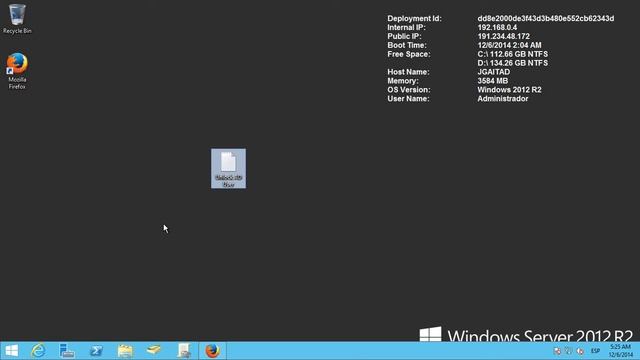Select the Mozilla Firefox desktop shortcut
Viewport: 640px width, 360px height.
coord(17,71)
